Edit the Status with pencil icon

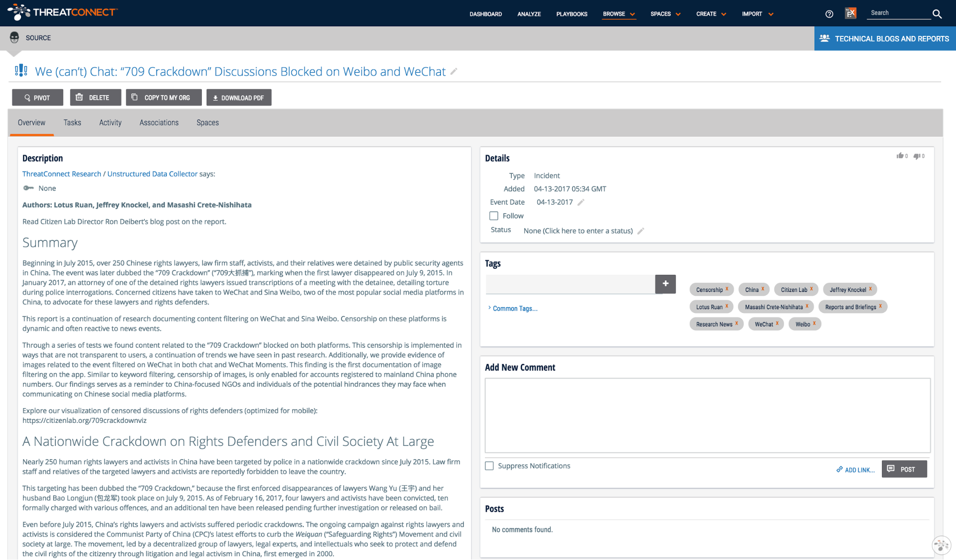(641, 231)
